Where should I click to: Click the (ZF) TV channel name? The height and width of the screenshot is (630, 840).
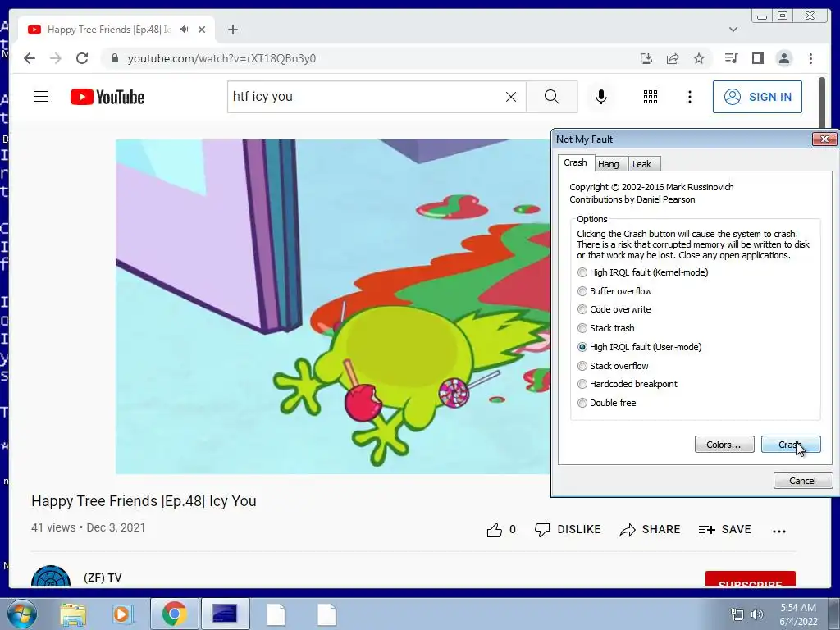[103, 577]
